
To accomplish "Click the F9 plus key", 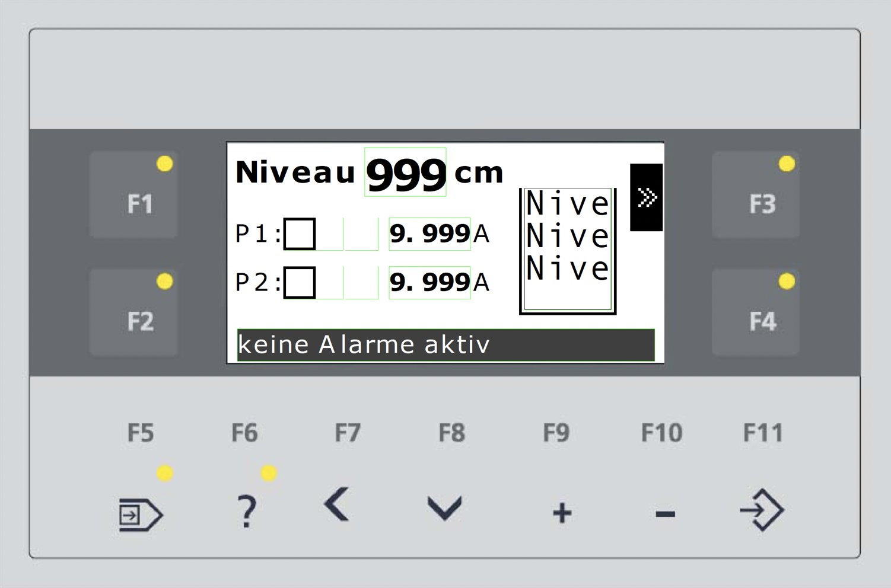I will click(562, 513).
